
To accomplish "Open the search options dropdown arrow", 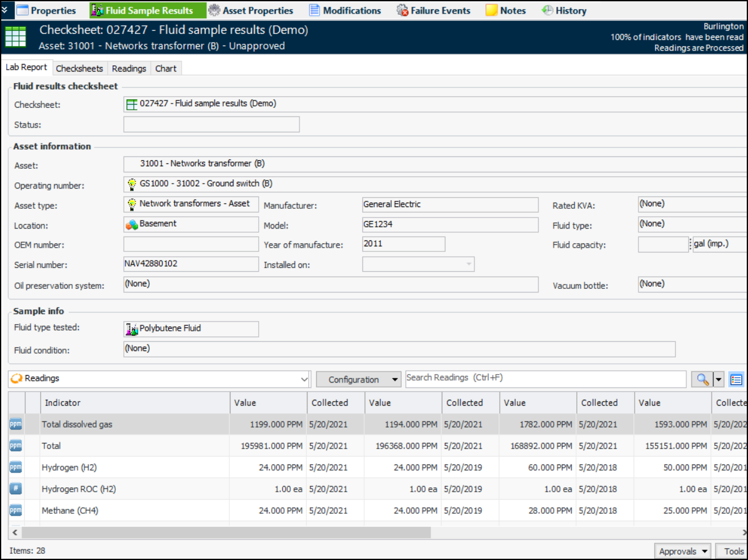I will [x=718, y=379].
